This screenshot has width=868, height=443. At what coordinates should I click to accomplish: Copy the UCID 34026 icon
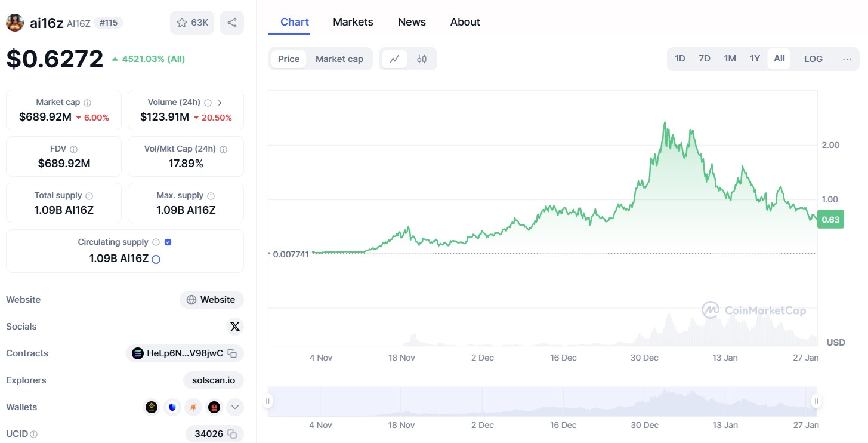[x=233, y=434]
